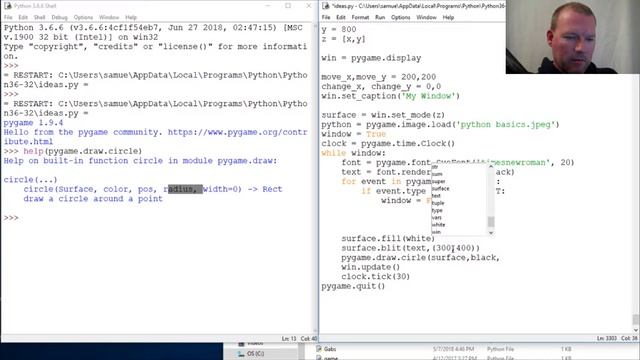Choose 'text' from the autocomplete list
Screen dimensions: 640x360
tap(436, 196)
